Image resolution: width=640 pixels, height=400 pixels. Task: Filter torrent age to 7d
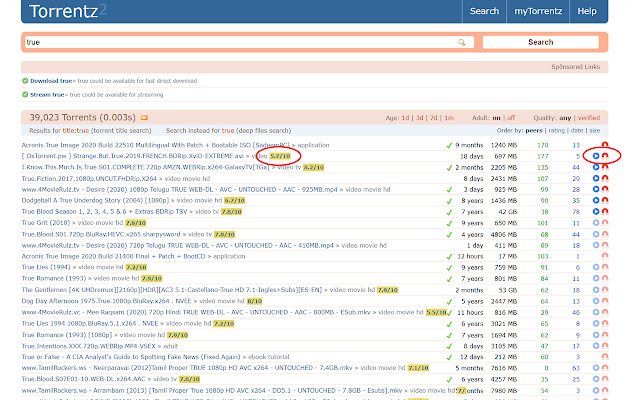[433, 118]
